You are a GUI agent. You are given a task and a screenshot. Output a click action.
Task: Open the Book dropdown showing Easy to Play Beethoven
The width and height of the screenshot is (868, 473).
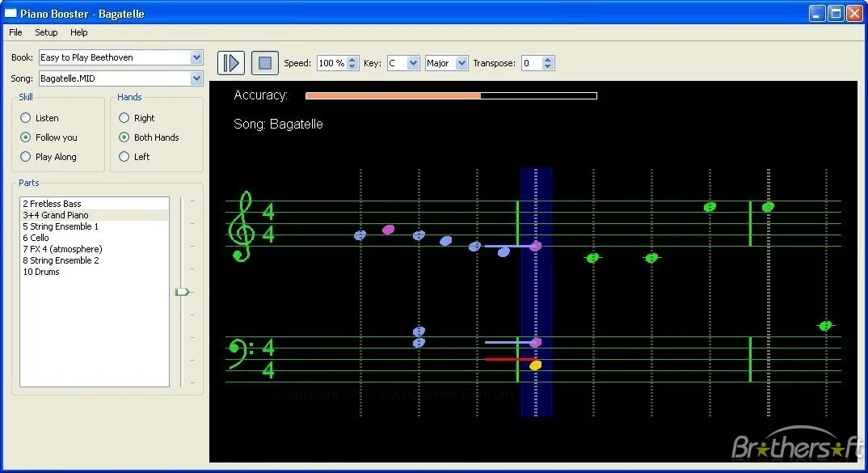click(x=196, y=57)
